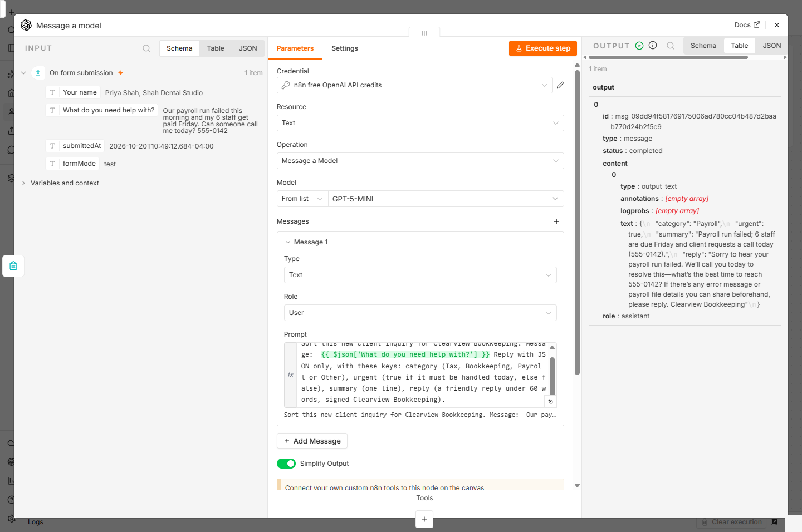Open the Role dropdown set to User
The width and height of the screenshot is (802, 532).
coord(420,313)
